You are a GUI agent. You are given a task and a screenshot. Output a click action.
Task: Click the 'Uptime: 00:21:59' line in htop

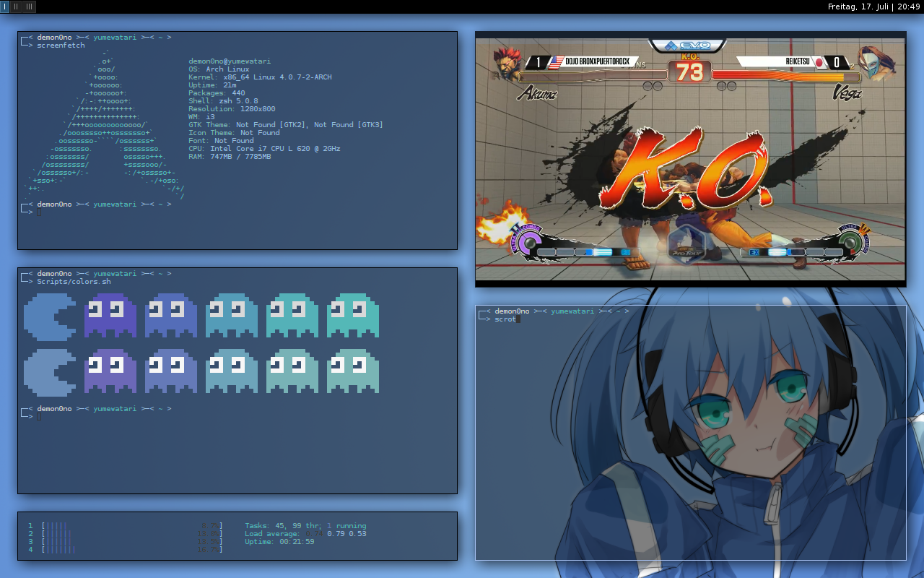[x=279, y=542]
